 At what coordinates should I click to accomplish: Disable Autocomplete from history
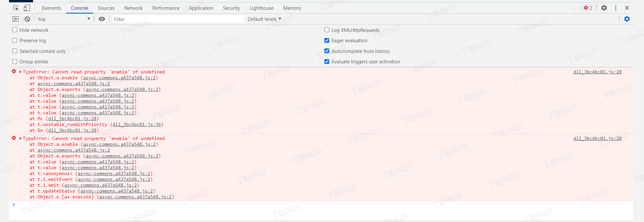click(327, 51)
